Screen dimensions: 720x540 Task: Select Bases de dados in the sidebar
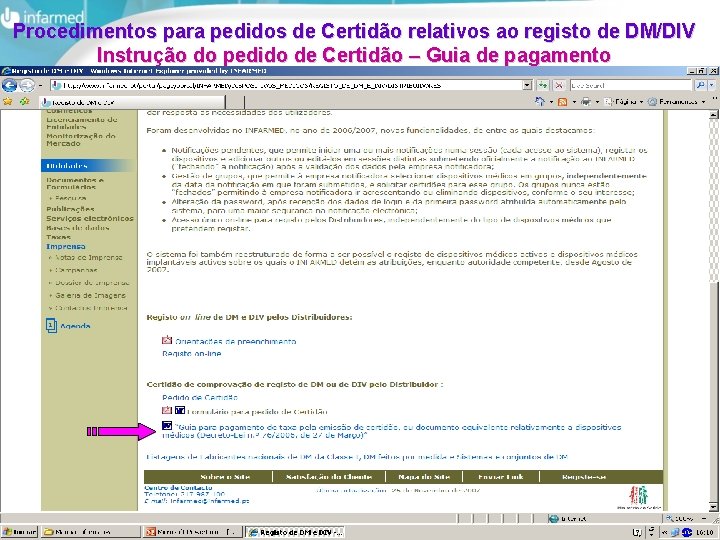[78, 228]
